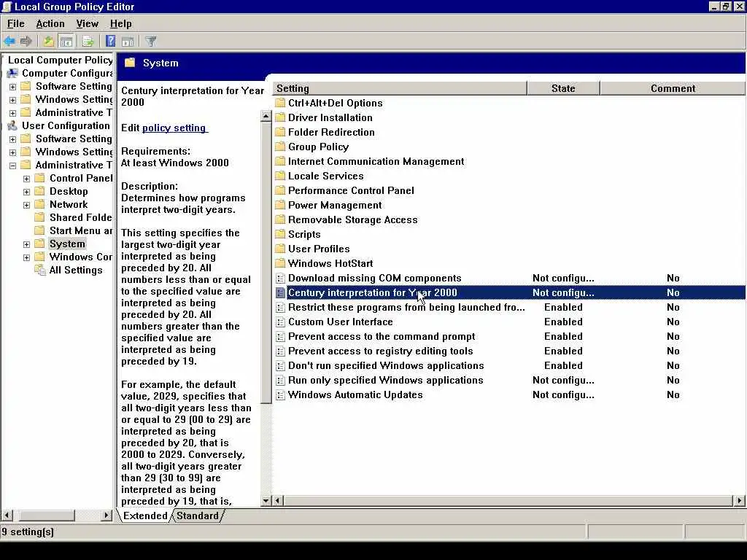Click the User Configuration node icon

(x=13, y=125)
